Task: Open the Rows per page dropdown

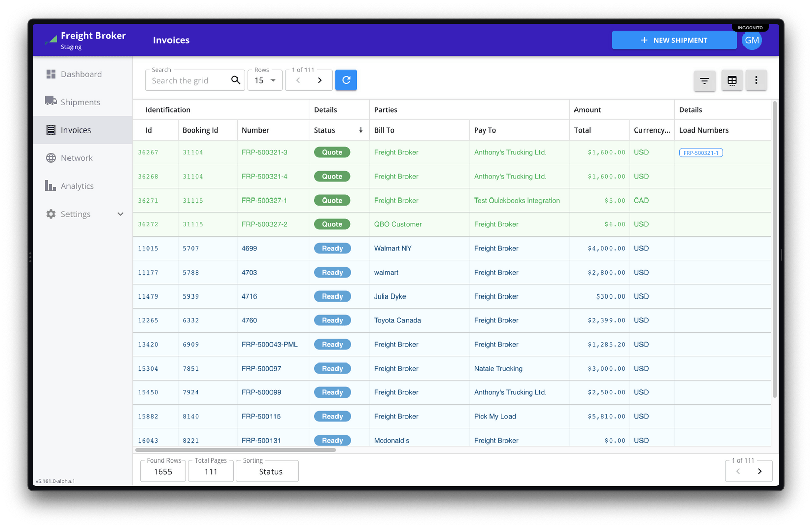Action: 264,80
